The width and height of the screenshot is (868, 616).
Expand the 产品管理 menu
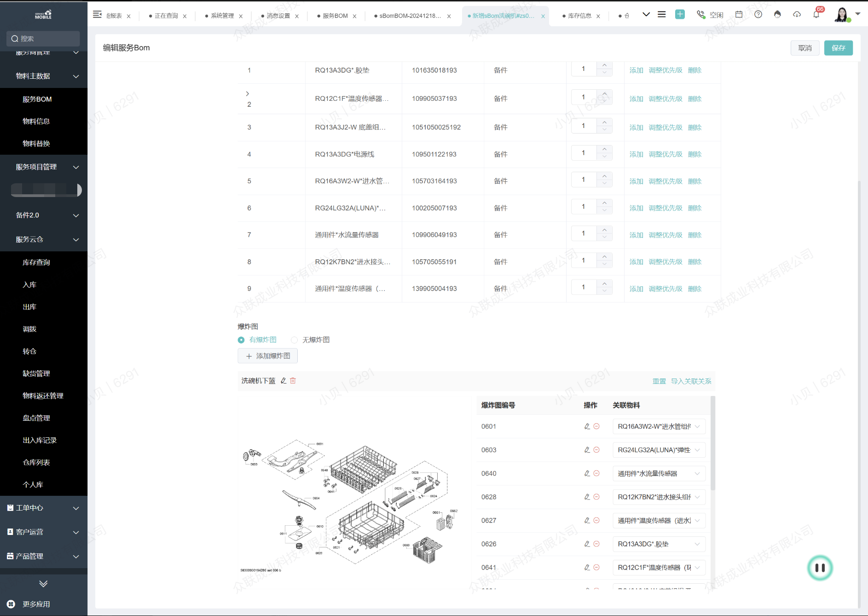44,556
